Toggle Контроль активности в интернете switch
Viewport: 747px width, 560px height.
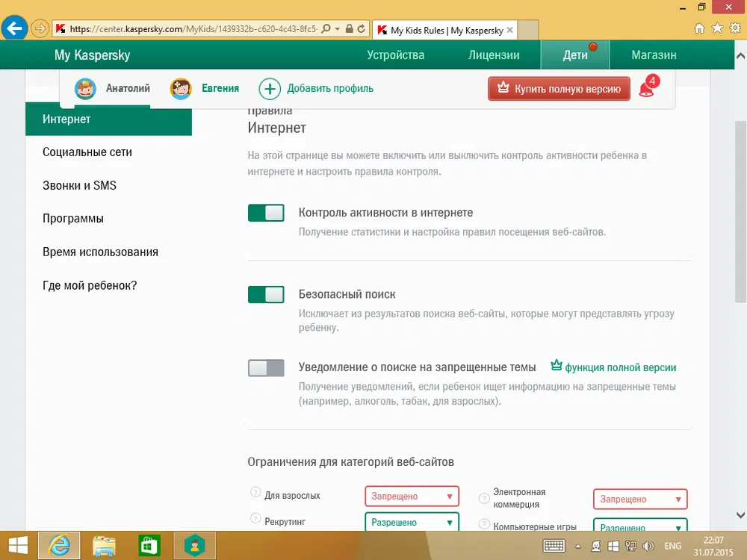pos(266,213)
